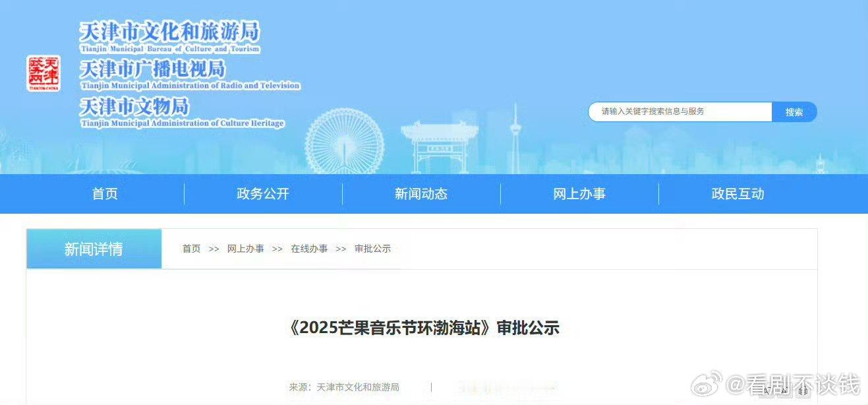Focus the keyword search input field
Image resolution: width=868 pixels, height=405 pixels.
[x=680, y=112]
